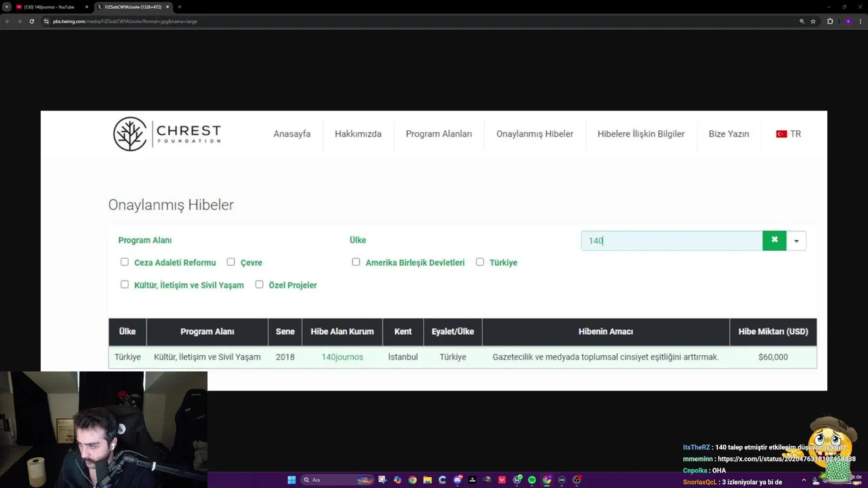Sort by the Sene column header

[x=285, y=332]
